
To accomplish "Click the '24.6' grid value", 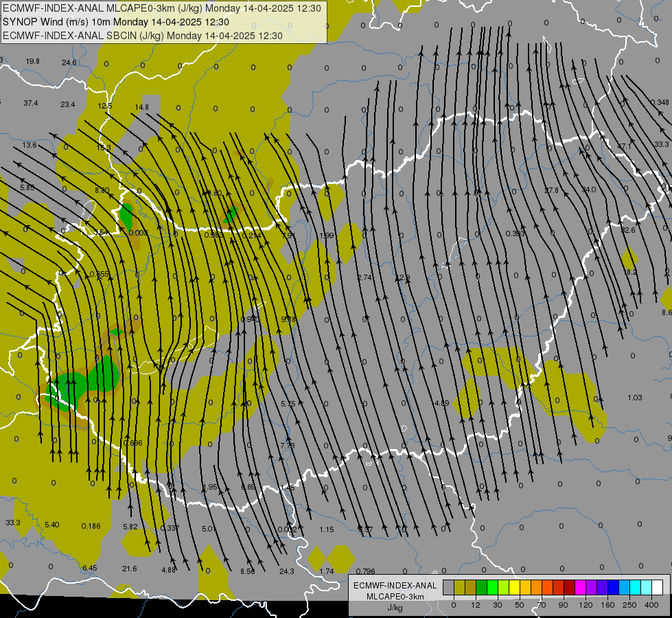I will coord(69,62).
